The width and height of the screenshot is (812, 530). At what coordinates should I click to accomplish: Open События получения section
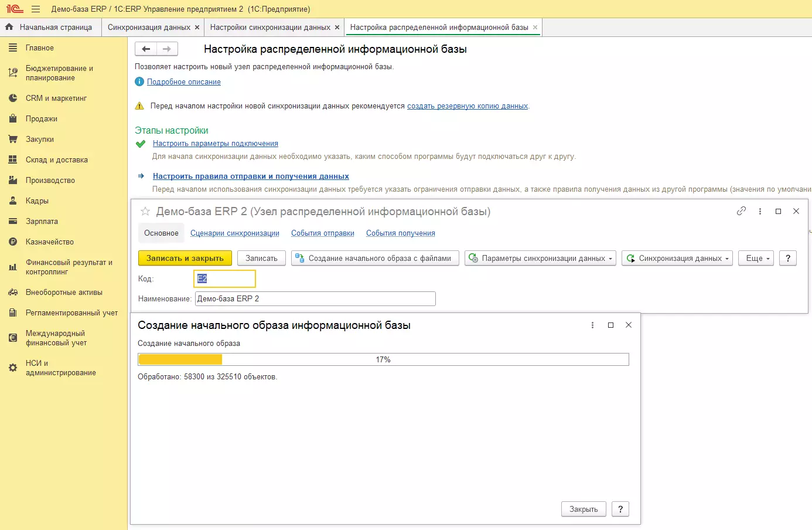pos(401,233)
